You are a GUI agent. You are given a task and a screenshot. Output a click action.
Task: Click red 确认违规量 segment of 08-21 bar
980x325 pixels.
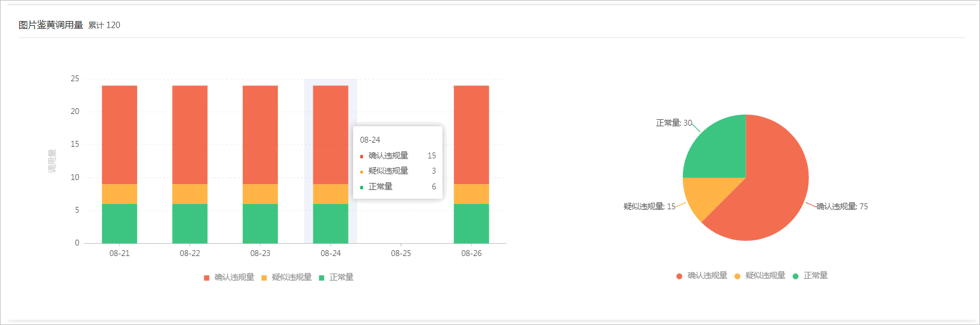120,135
